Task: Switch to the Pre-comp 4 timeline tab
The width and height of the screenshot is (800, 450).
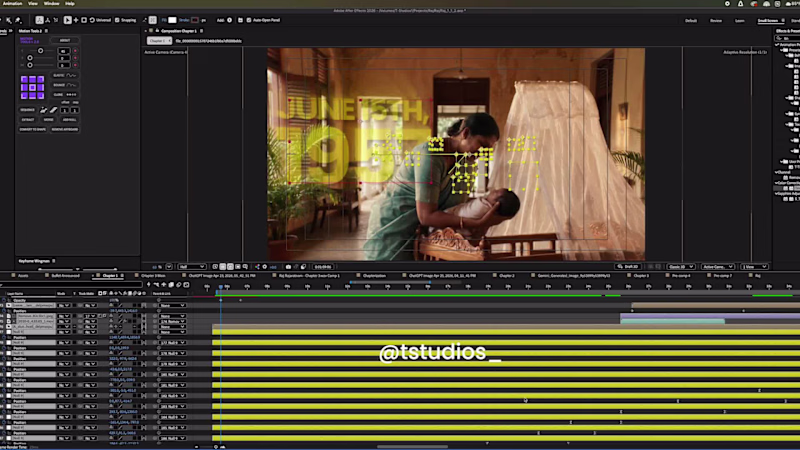Action: click(x=681, y=276)
